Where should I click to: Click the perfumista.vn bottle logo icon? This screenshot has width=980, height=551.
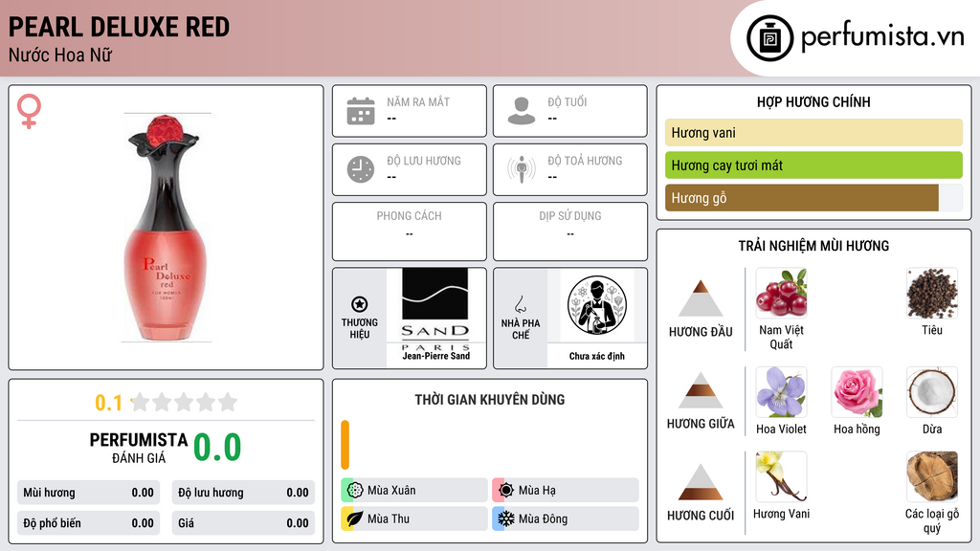coord(769,38)
